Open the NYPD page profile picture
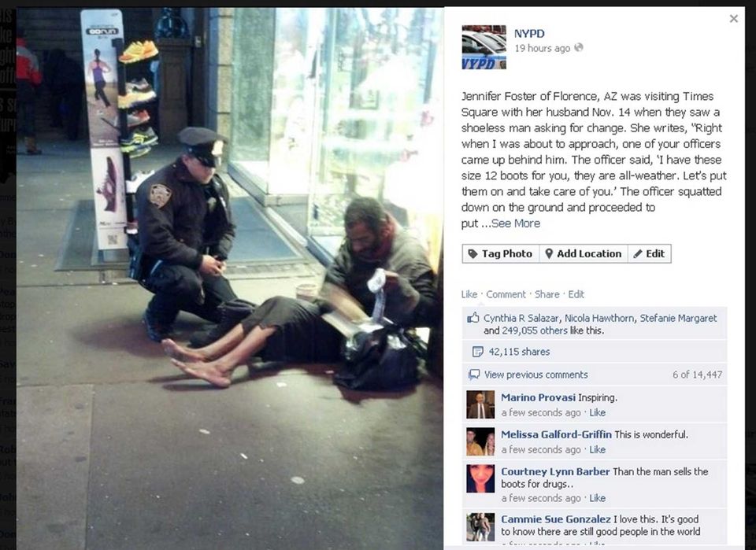 coord(484,47)
